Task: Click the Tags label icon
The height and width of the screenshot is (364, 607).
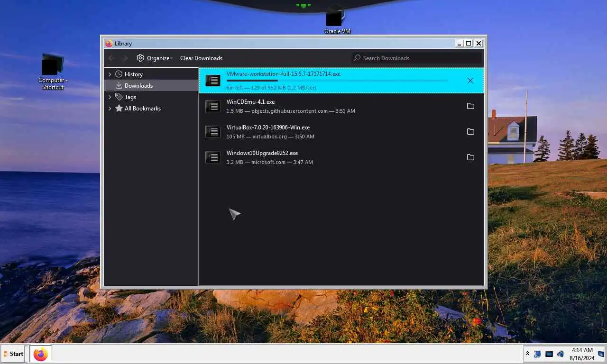Action: coord(119,97)
